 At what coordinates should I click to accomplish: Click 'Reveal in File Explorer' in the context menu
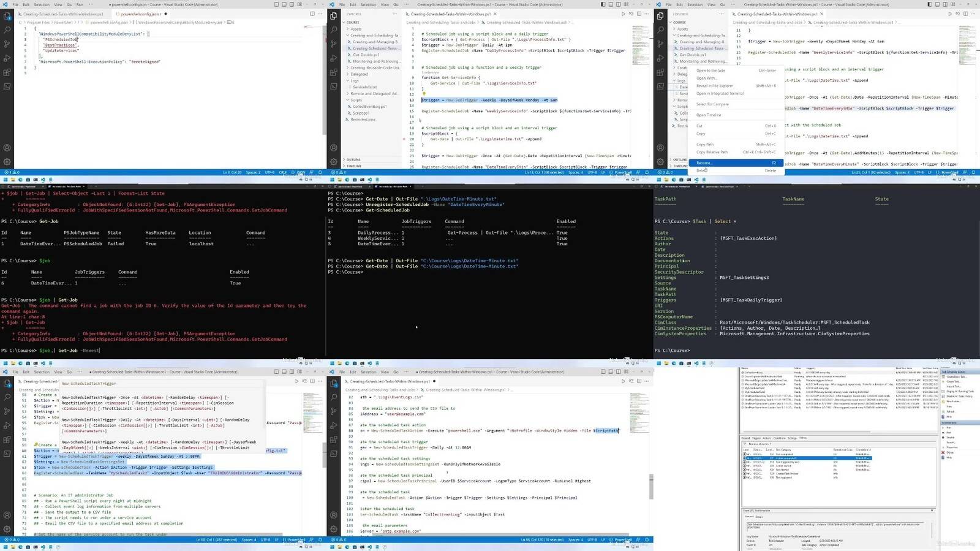[x=714, y=86]
